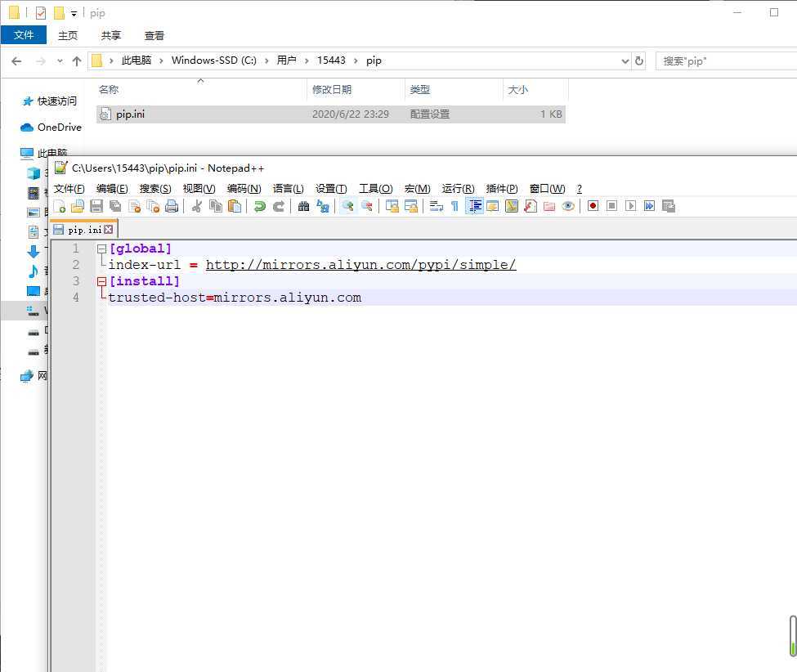This screenshot has height=672, width=797.
Task: Open the 设置(T) menu
Action: click(x=331, y=189)
